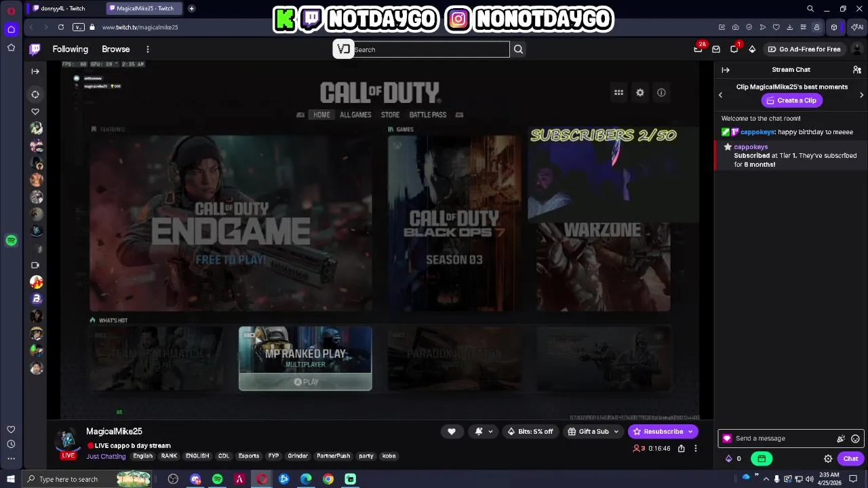Open Bits 5% off button
Image resolution: width=868 pixels, height=488 pixels.
pyautogui.click(x=530, y=432)
